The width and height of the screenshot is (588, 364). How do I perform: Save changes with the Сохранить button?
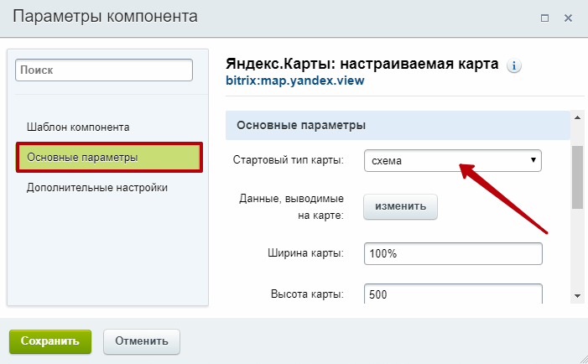[x=50, y=341]
